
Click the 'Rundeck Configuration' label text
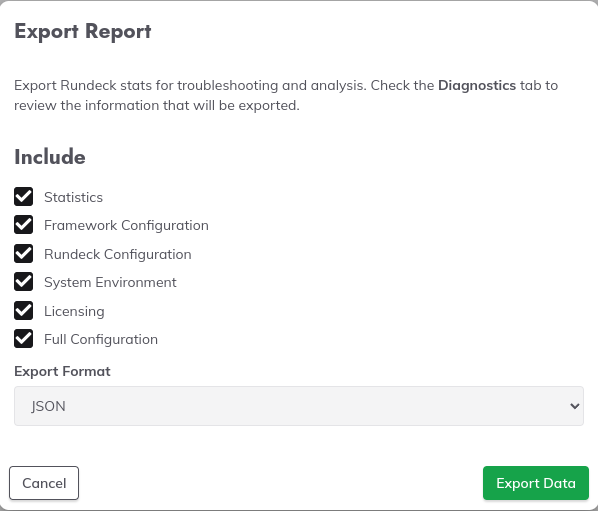coord(118,254)
